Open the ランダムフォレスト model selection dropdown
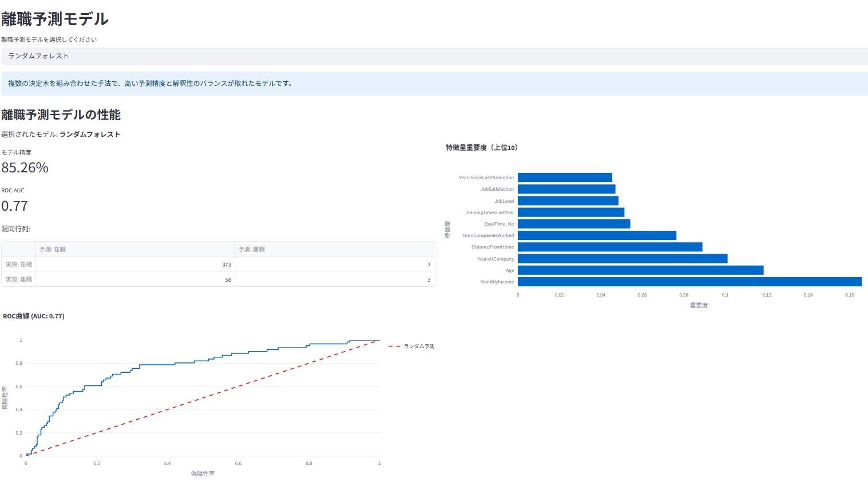Viewport: 868px width, 481px height. 434,56
